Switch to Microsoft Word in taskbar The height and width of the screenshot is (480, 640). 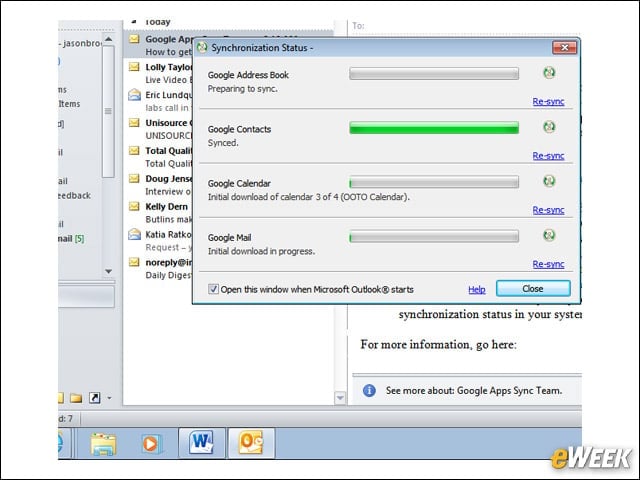[202, 443]
